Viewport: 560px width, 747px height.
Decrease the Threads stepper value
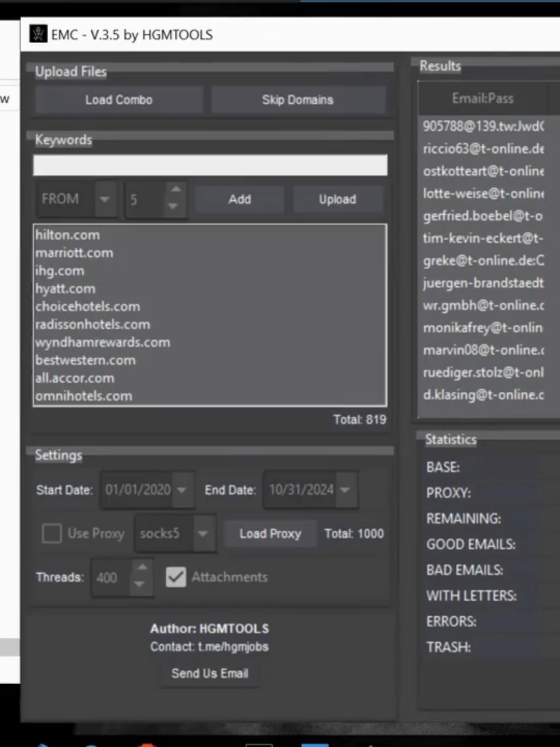pyautogui.click(x=139, y=585)
